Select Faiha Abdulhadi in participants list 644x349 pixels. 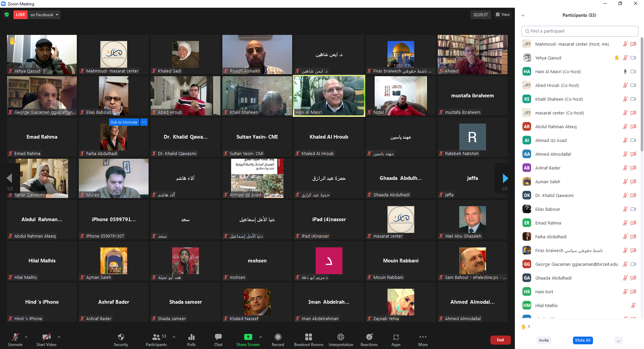[580, 237]
